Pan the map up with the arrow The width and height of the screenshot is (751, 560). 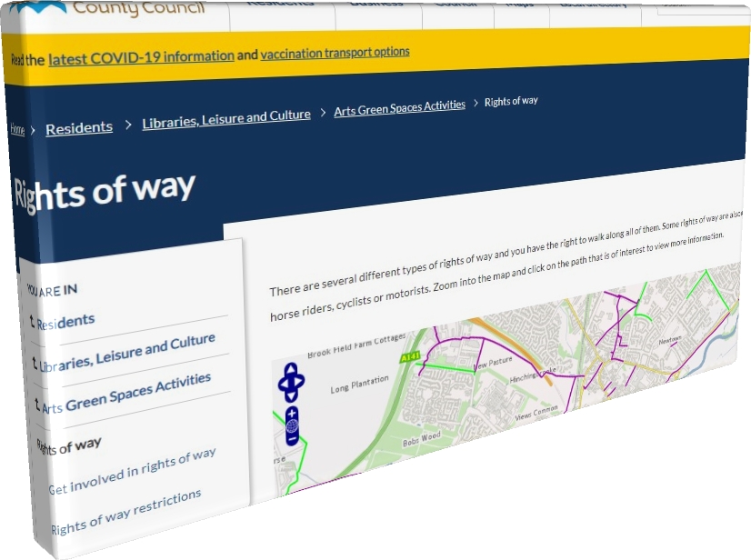(292, 369)
